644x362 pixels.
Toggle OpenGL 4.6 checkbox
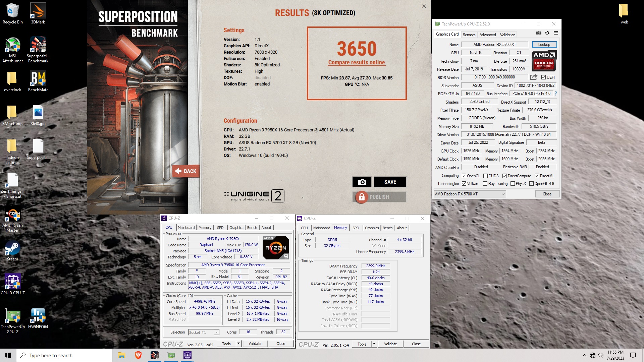[531, 184]
